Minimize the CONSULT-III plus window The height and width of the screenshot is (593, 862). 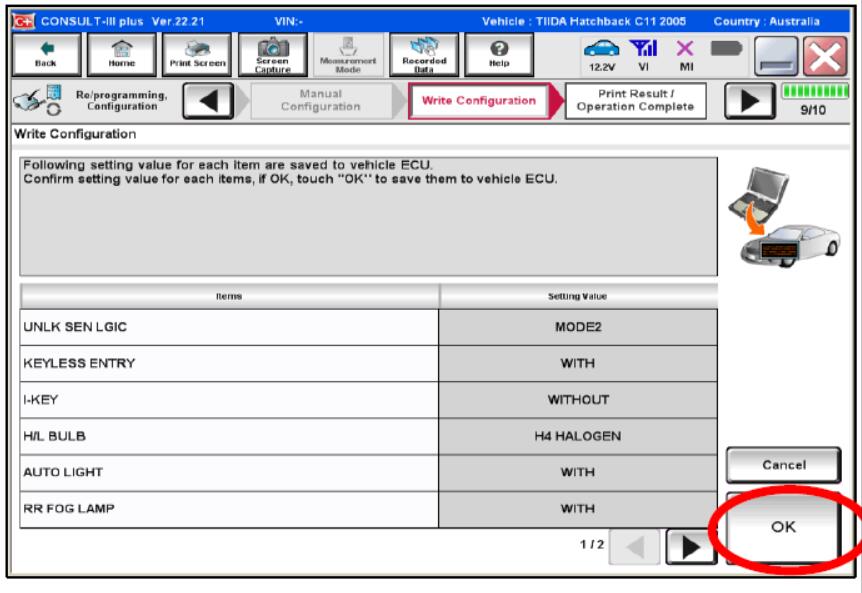coord(776,56)
